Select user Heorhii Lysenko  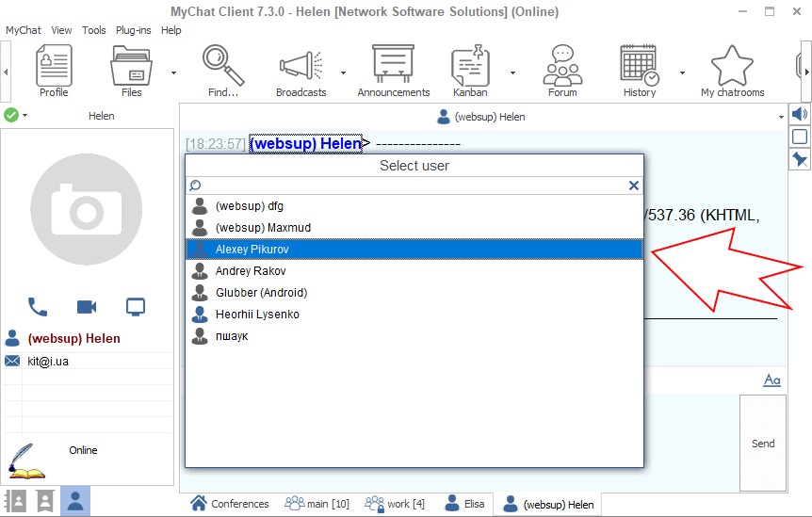point(414,315)
